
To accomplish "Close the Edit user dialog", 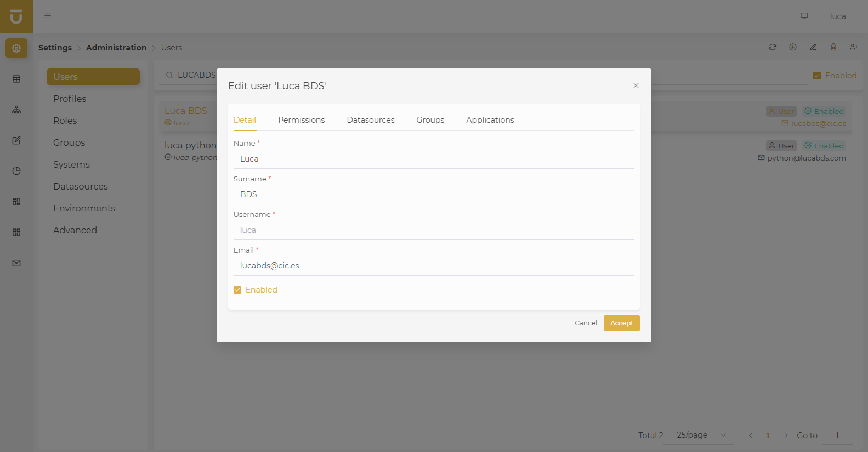I will pyautogui.click(x=636, y=85).
